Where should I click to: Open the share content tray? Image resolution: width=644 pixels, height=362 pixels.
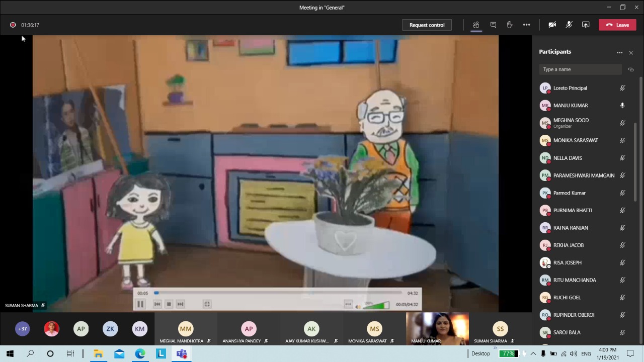click(x=586, y=25)
